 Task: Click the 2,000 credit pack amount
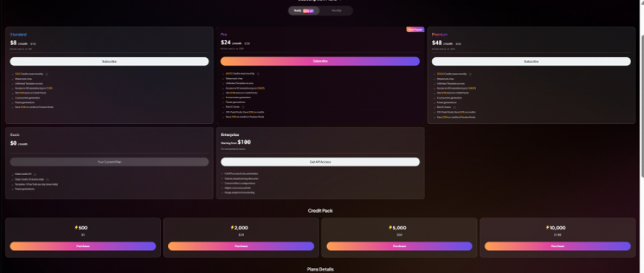tap(241, 228)
